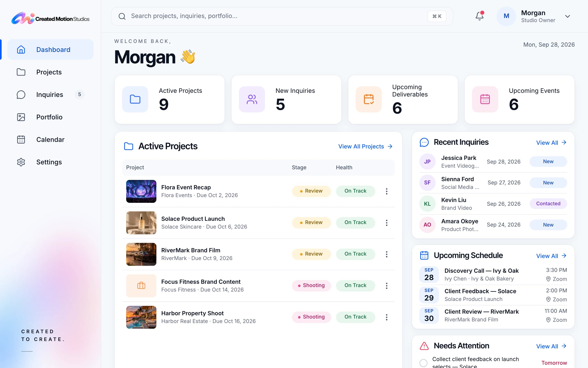Click the New Inquiries people icon

click(x=252, y=99)
